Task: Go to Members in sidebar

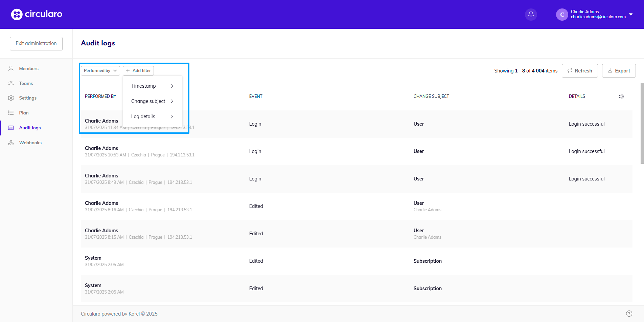Action: (x=28, y=68)
